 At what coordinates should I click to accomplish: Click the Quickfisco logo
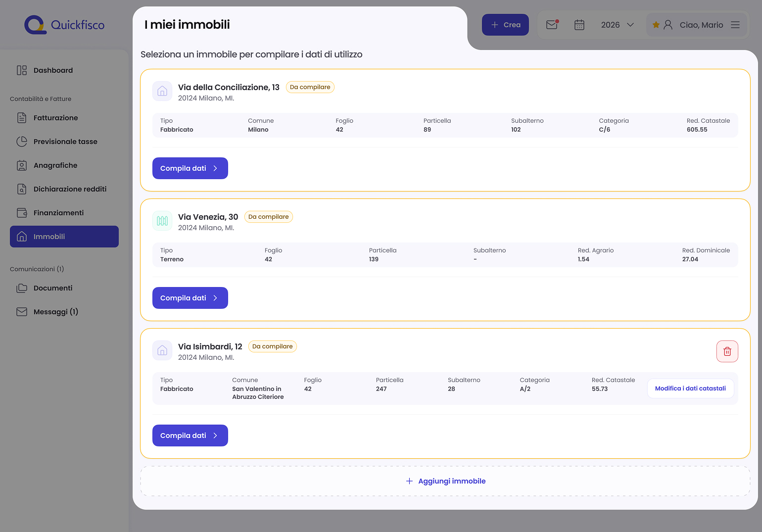(x=64, y=25)
